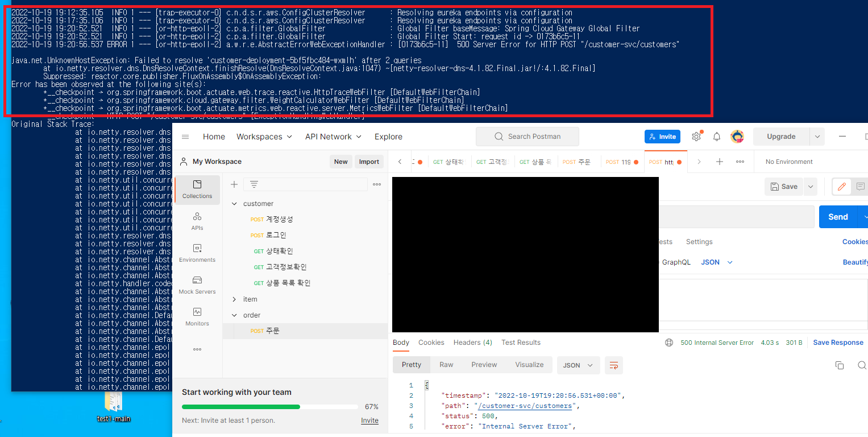The height and width of the screenshot is (437, 868).
Task: Open the user avatar menu
Action: [x=737, y=137]
